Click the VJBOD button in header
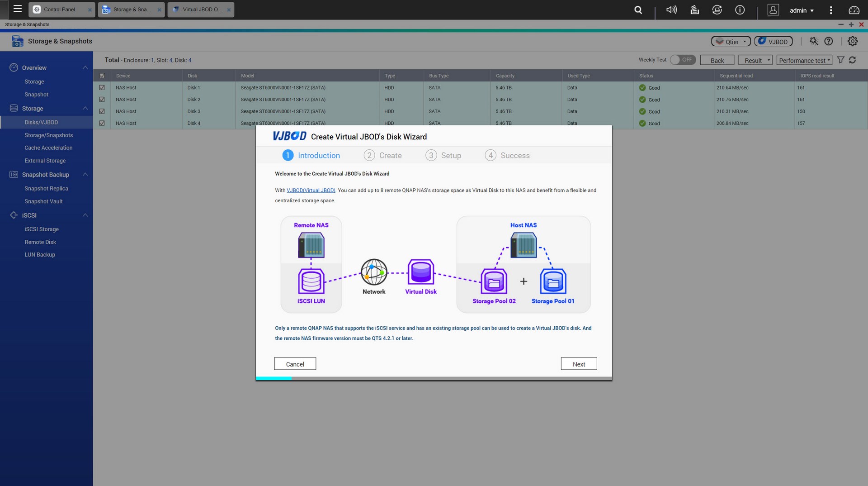Viewport: 868px width, 486px height. pyautogui.click(x=773, y=41)
